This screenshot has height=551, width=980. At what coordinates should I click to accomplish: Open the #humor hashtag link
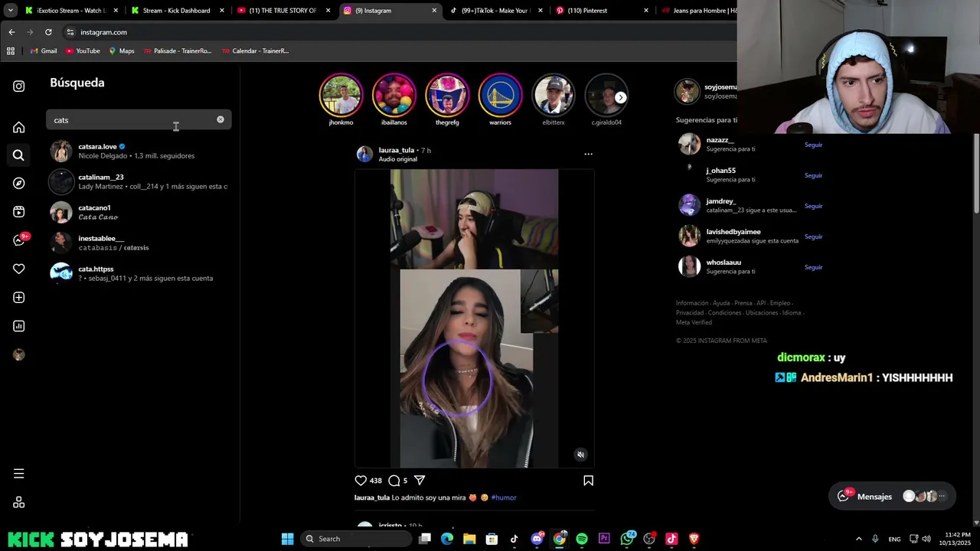504,497
